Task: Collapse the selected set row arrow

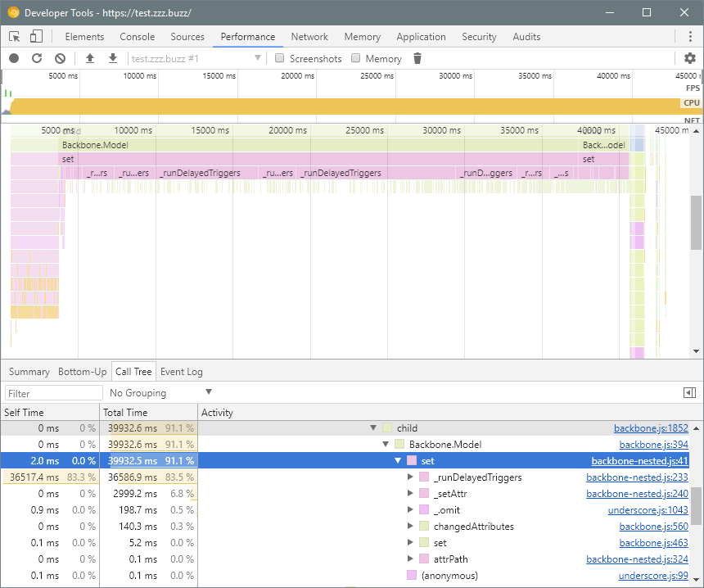Action: [397, 461]
